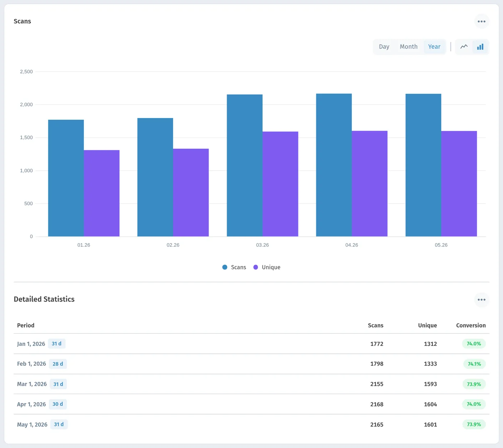This screenshot has height=448, width=503.
Task: Click the purple Unique bar for 03.26
Action: [x=280, y=184]
